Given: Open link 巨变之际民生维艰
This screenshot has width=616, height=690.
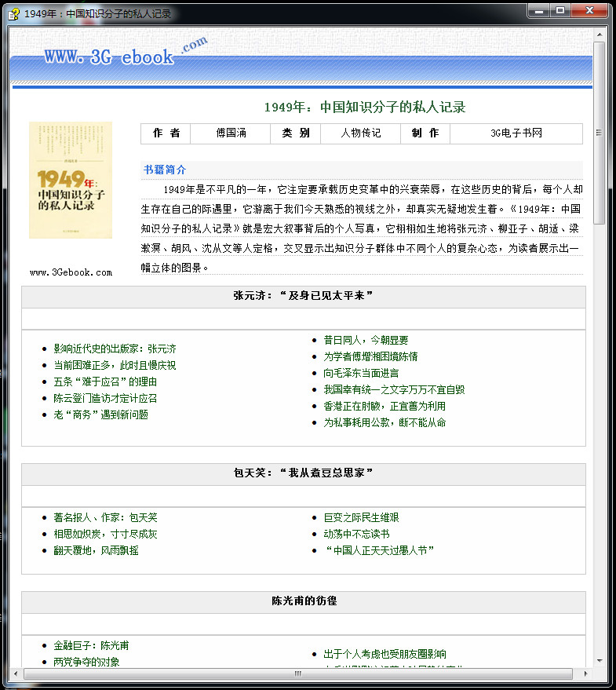Looking at the screenshot, I should (361, 517).
